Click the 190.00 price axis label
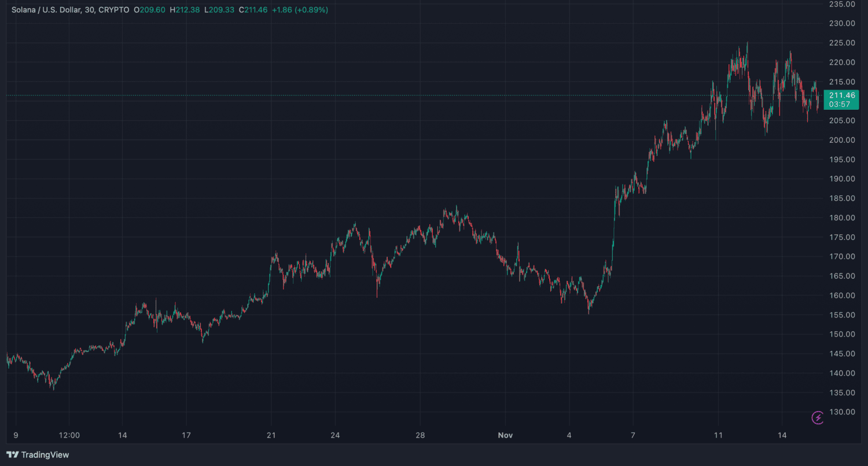Viewport: 868px width, 466px height. click(842, 179)
